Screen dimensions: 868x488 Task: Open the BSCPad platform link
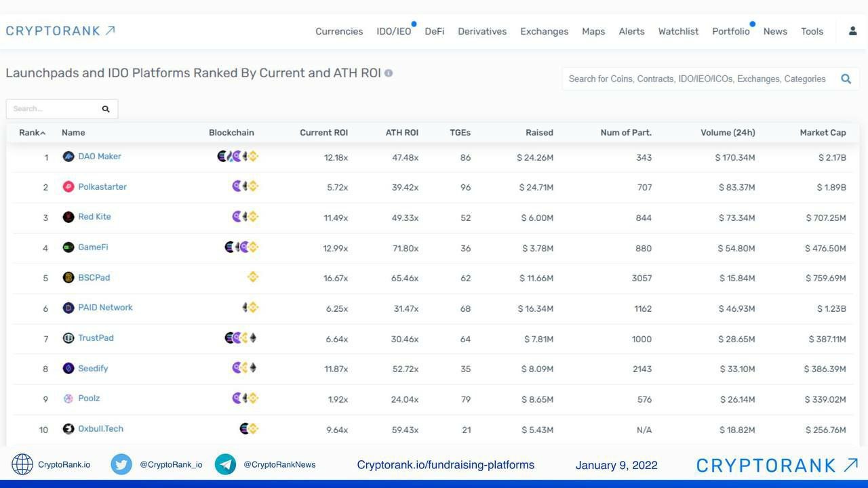coord(94,277)
